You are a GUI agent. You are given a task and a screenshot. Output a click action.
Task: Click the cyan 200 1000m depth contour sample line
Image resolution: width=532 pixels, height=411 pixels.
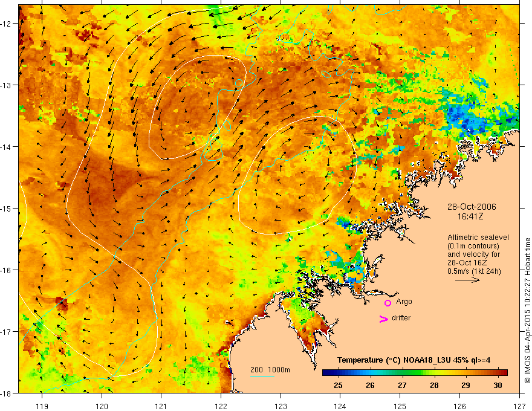(262, 376)
